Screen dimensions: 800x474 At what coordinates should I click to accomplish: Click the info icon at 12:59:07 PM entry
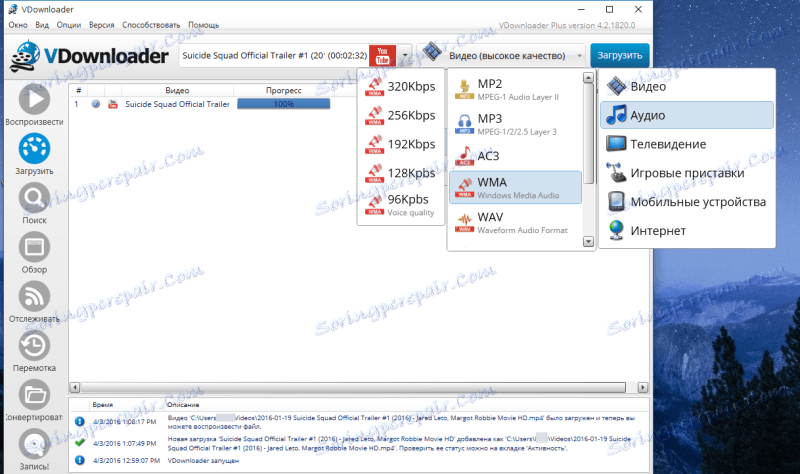click(80, 460)
